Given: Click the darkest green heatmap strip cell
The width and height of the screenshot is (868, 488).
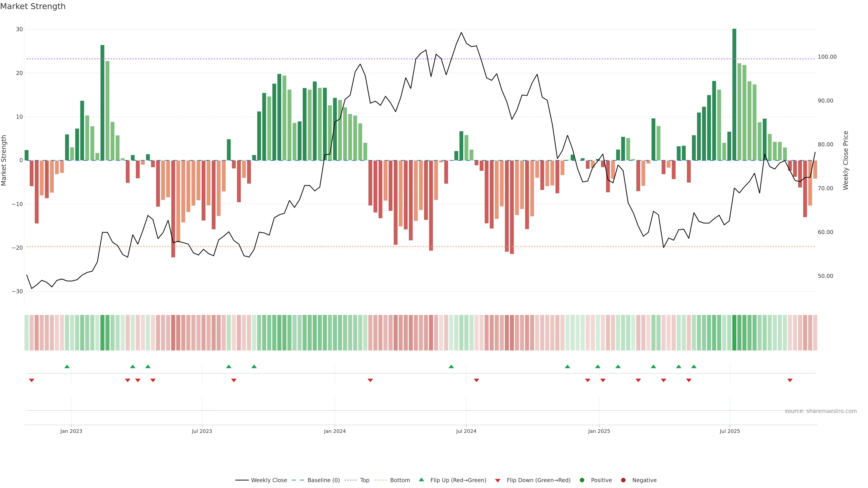Looking at the screenshot, I should point(734,332).
